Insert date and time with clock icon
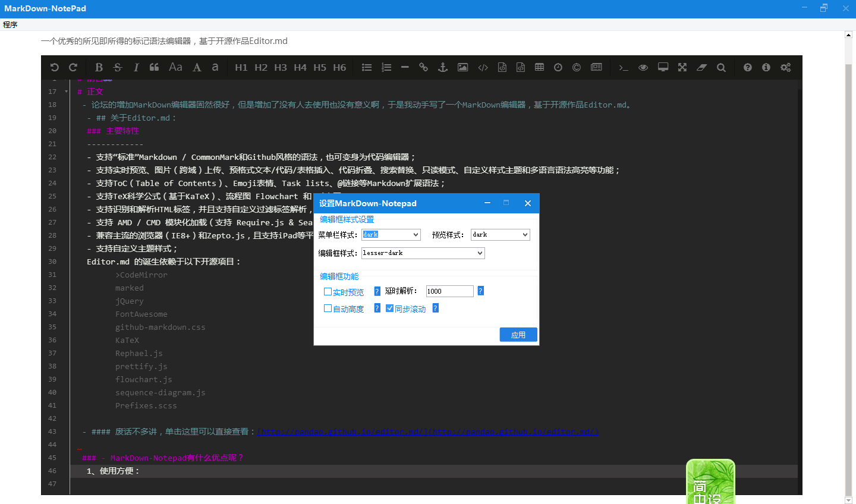This screenshot has width=856, height=504. (x=558, y=67)
